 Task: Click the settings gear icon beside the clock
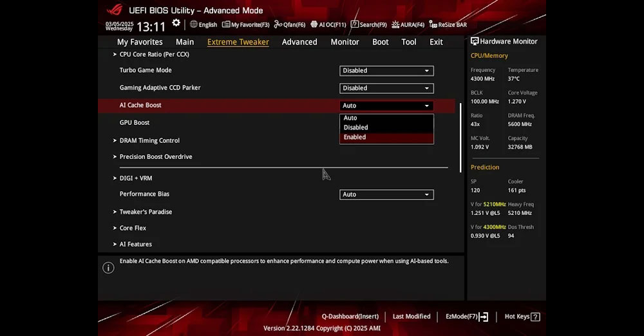click(x=176, y=23)
